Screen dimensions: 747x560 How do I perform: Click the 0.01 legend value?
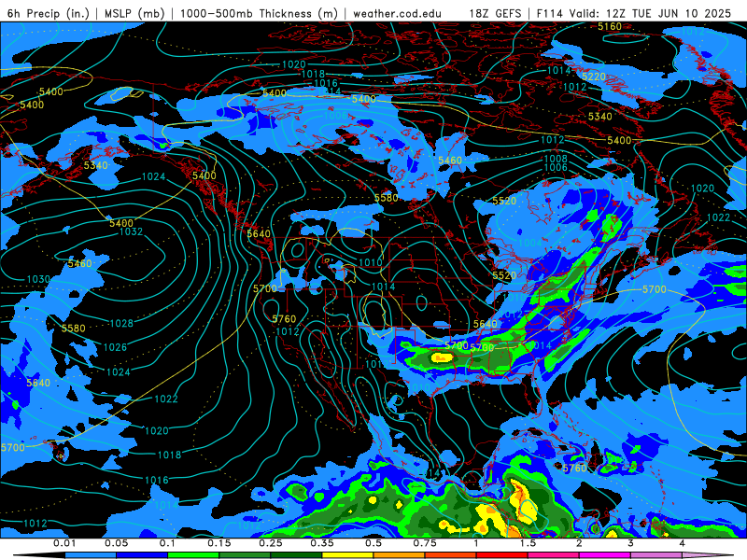[64, 543]
